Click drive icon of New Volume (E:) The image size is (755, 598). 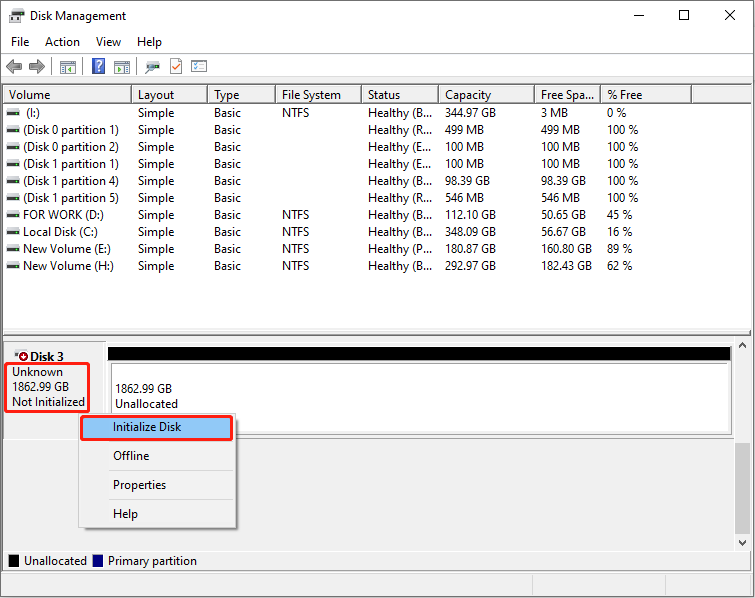13,249
